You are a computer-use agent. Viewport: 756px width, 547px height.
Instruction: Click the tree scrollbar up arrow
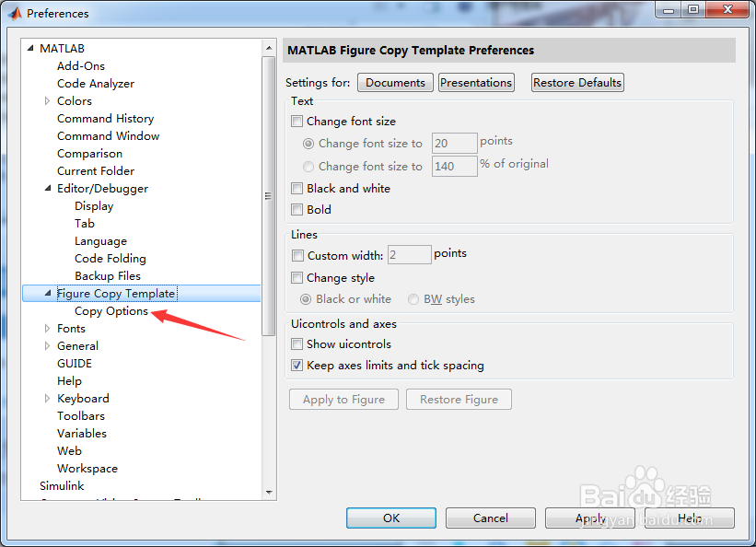point(269,48)
